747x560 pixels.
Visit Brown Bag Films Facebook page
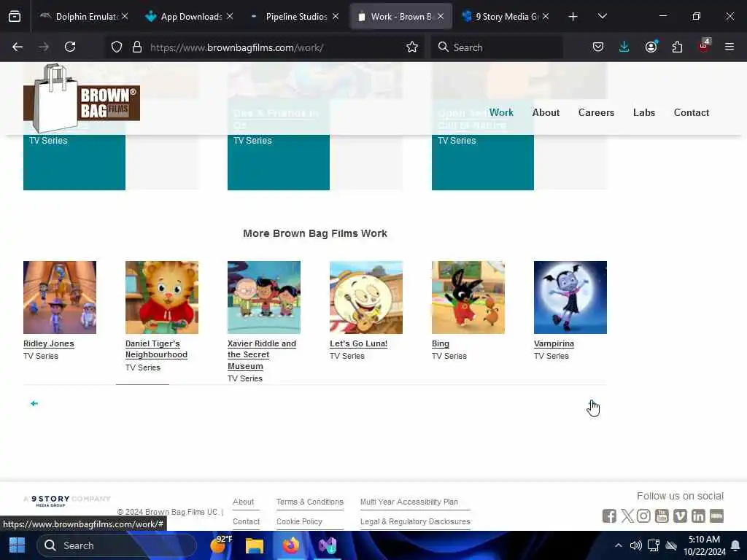(x=609, y=516)
